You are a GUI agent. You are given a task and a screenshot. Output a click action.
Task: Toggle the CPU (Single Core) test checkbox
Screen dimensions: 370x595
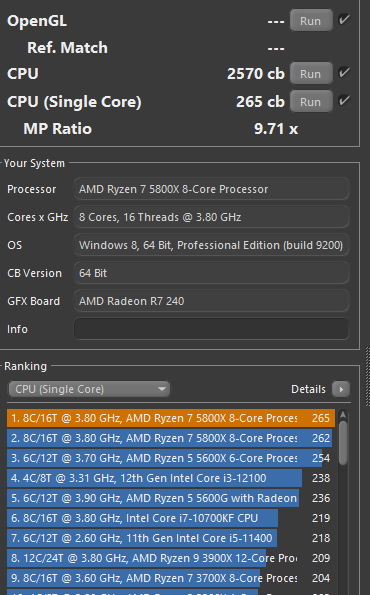pos(344,100)
